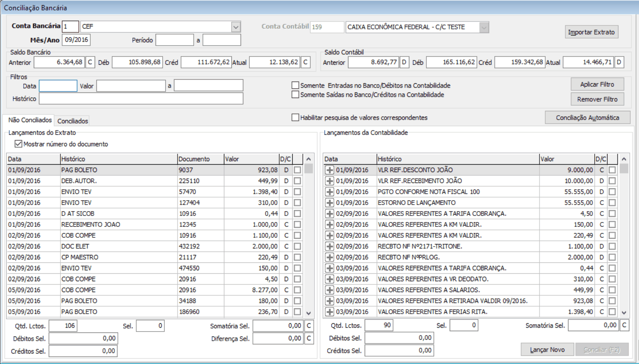The width and height of the screenshot is (639, 364).
Task: Select the PAG BOLETO 186960 row
Action: point(155,312)
